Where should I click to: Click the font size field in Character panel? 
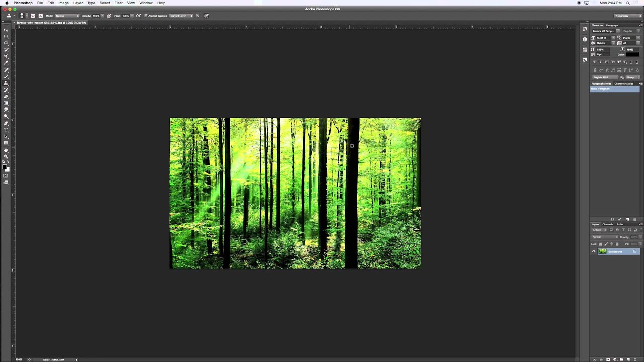pos(603,38)
